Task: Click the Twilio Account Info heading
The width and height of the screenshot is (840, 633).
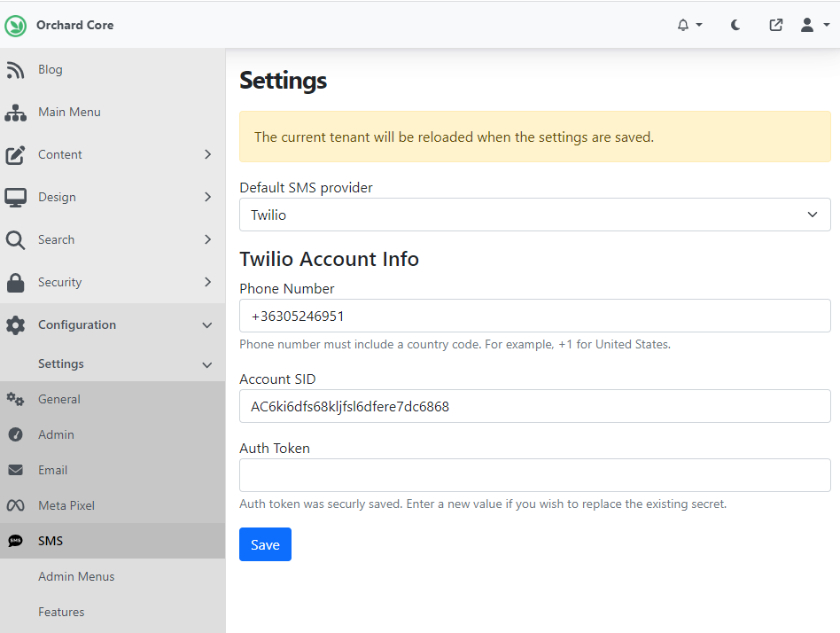Action: tap(329, 259)
